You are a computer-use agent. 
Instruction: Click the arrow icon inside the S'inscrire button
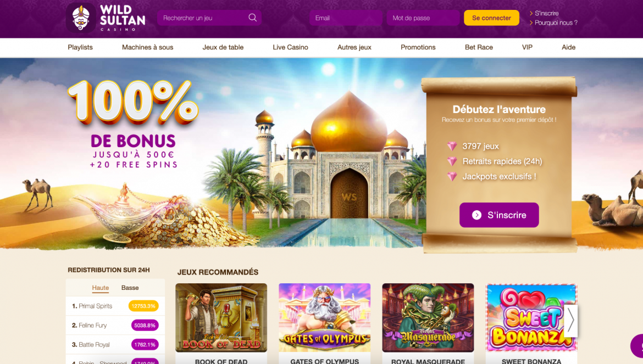click(476, 215)
